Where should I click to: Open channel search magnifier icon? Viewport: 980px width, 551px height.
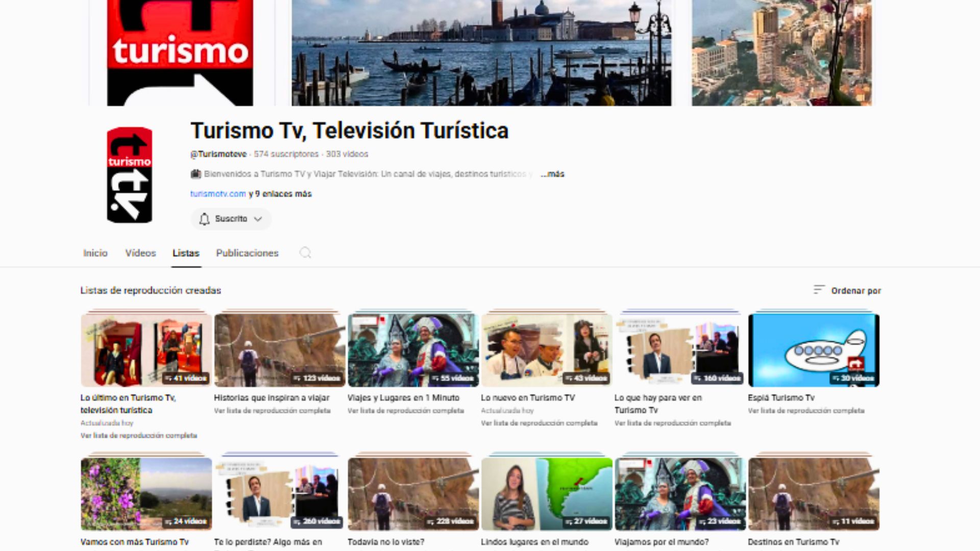pyautogui.click(x=305, y=253)
